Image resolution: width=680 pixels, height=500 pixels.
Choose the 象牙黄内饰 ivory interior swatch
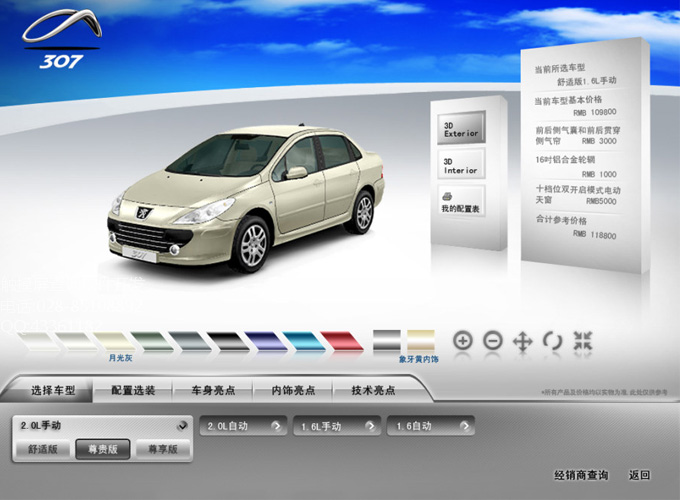click(x=421, y=340)
